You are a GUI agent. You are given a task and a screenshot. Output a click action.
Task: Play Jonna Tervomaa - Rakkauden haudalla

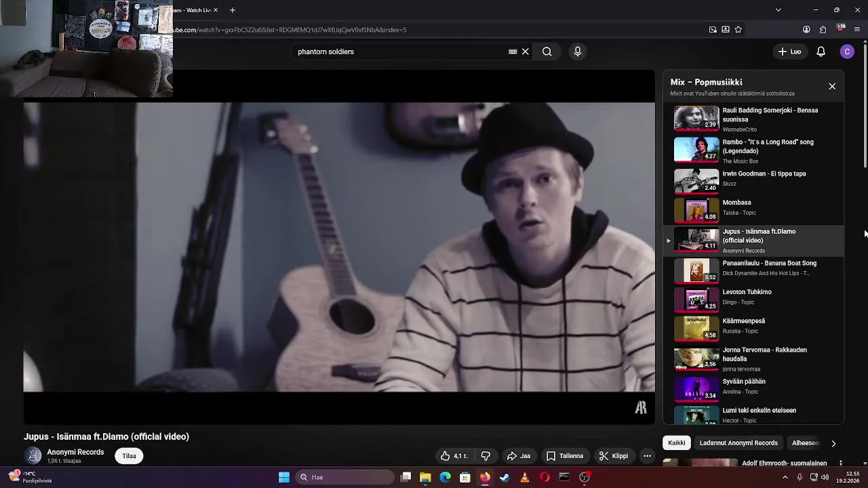click(753, 359)
